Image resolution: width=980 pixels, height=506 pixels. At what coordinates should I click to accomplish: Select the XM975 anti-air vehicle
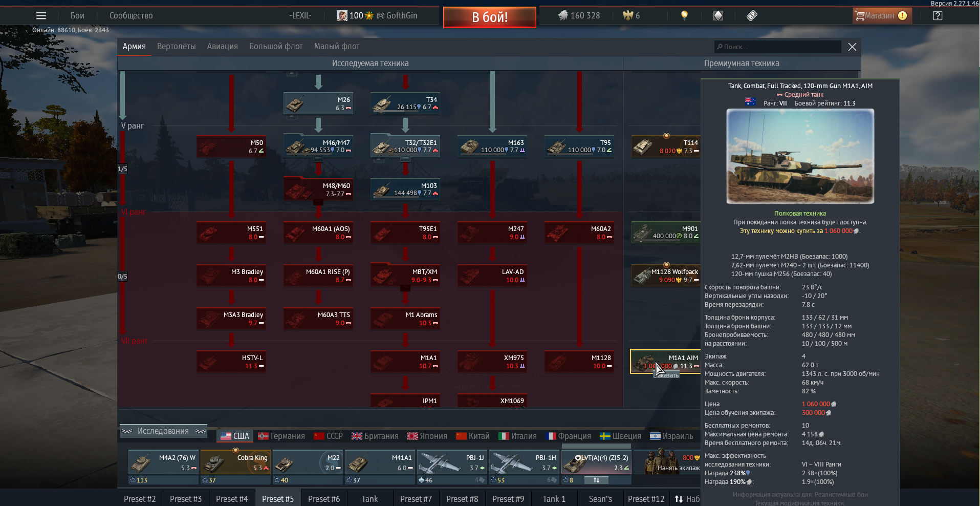(492, 362)
